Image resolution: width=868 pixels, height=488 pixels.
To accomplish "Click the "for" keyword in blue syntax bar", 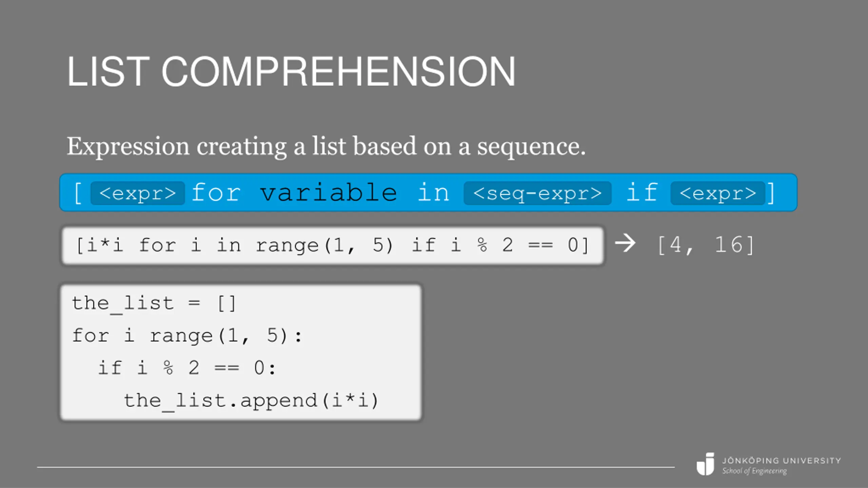I will (x=216, y=192).
